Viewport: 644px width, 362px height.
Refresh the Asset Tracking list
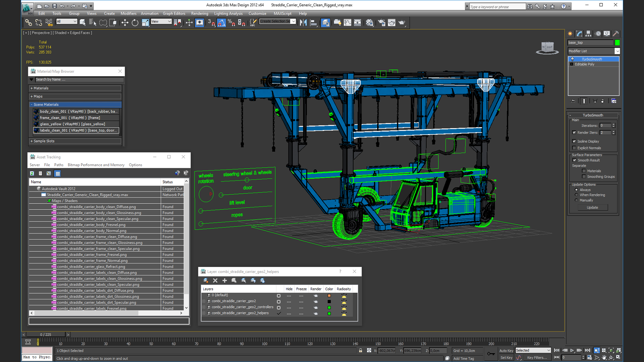click(x=32, y=173)
